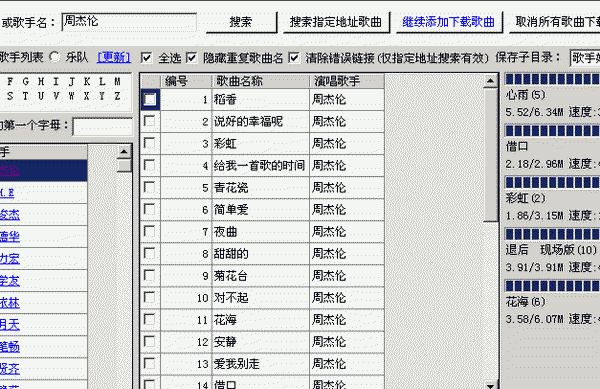Image resolution: width=600 pixels, height=389 pixels.
Task: Select the 乐队 radio button
Action: 55,57
